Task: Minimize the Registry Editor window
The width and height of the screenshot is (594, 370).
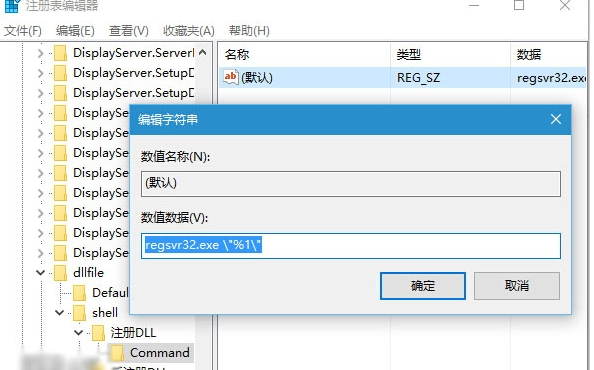Action: [x=474, y=5]
